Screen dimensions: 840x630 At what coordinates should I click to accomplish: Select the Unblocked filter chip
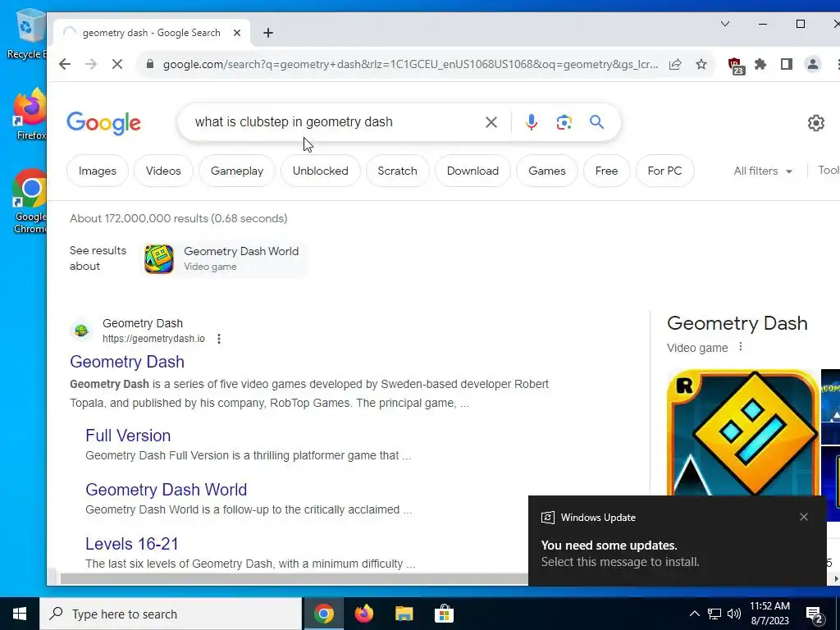(x=321, y=171)
